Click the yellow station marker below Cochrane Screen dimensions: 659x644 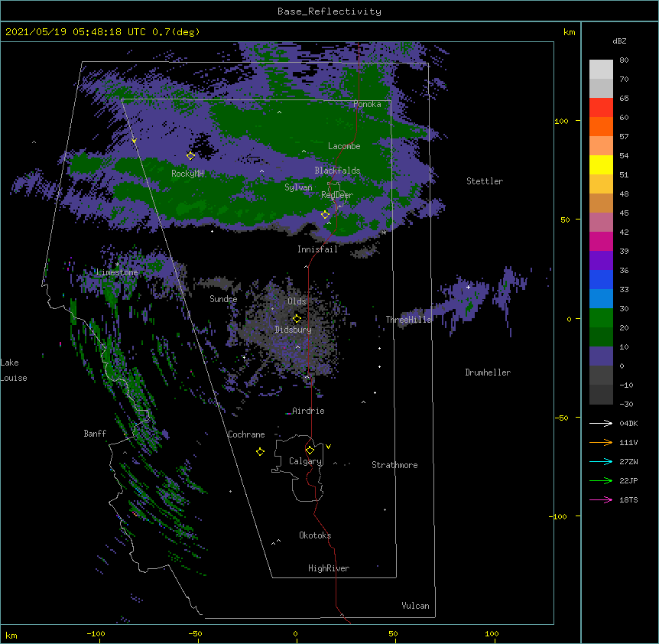[x=260, y=451]
